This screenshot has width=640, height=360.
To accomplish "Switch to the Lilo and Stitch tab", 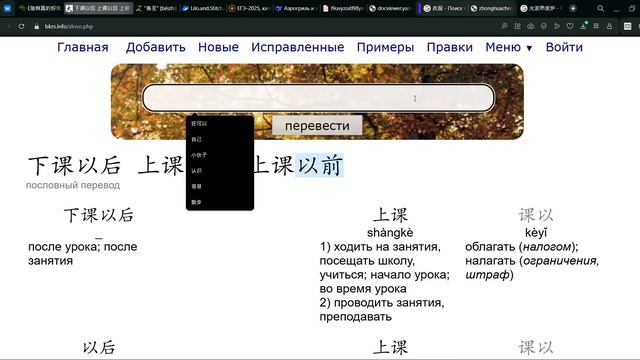I will (x=203, y=8).
